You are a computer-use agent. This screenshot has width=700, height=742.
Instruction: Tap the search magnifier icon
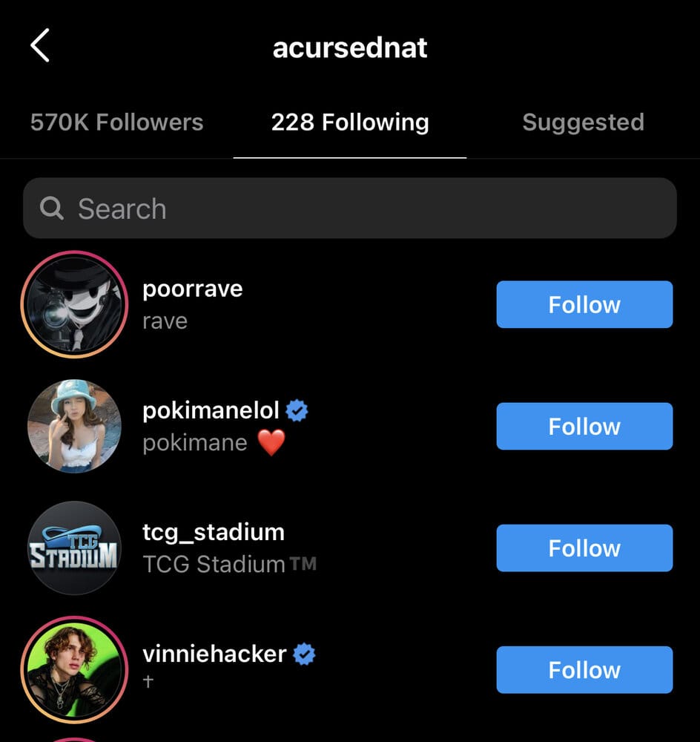click(52, 209)
